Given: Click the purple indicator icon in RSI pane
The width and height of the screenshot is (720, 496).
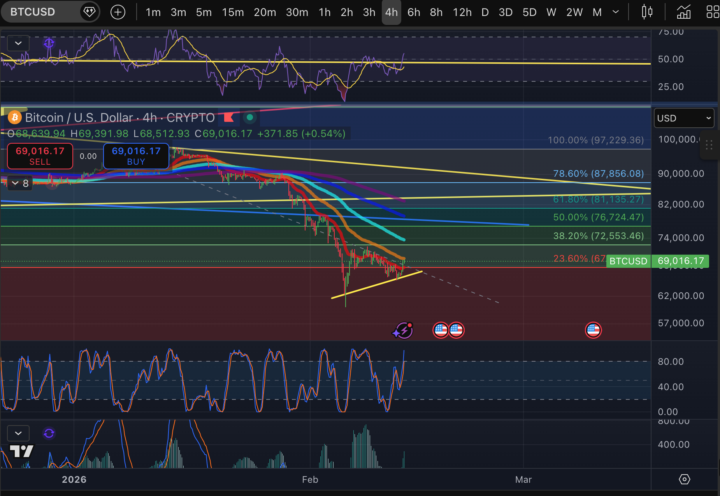Looking at the screenshot, I should [x=49, y=43].
